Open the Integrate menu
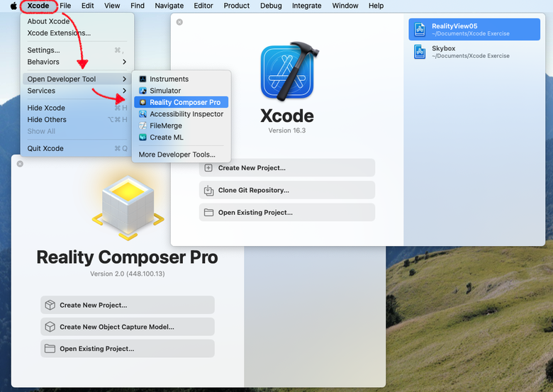The image size is (553, 392). click(307, 6)
